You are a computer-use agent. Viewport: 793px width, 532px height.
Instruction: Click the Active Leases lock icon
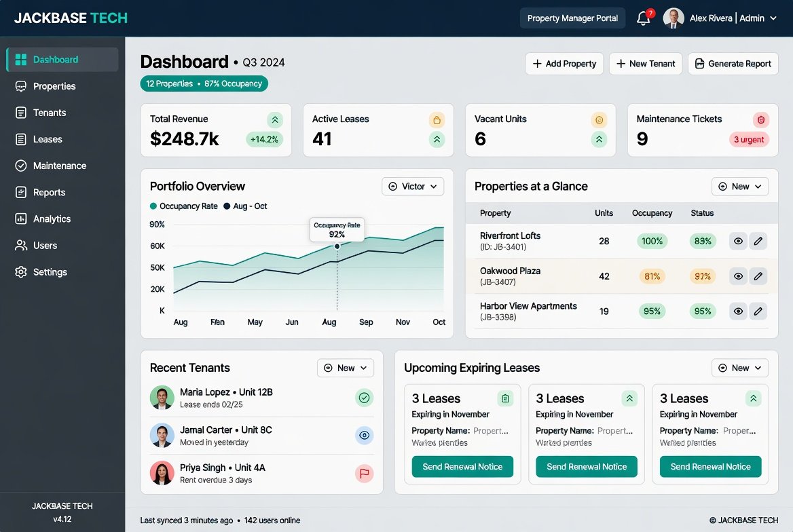click(x=437, y=120)
